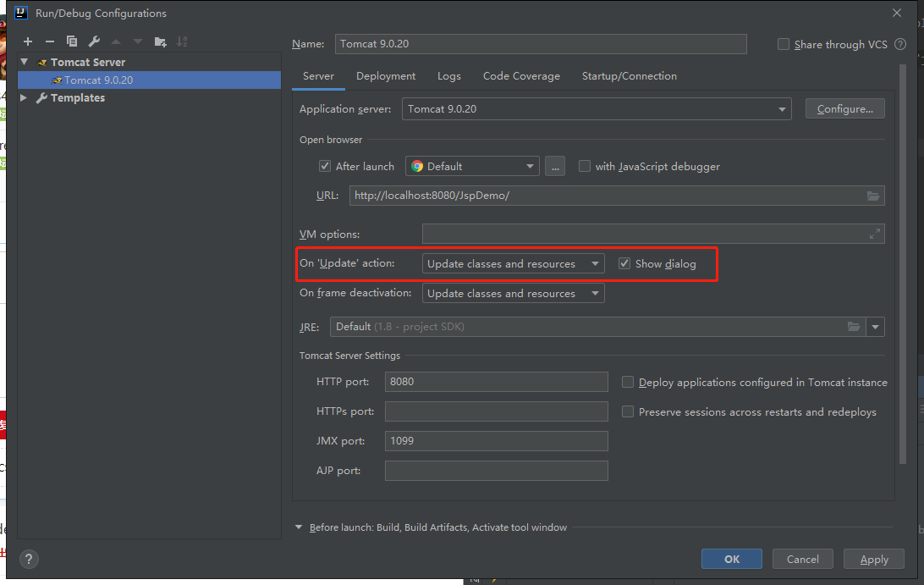Screen dimensions: 924x585
Task: Remove the selected configuration
Action: (49, 41)
